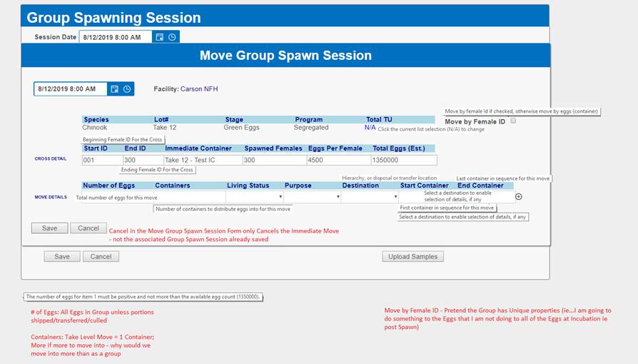The height and width of the screenshot is (364, 638).
Task: Click the Start ID input field
Action: pos(101,161)
